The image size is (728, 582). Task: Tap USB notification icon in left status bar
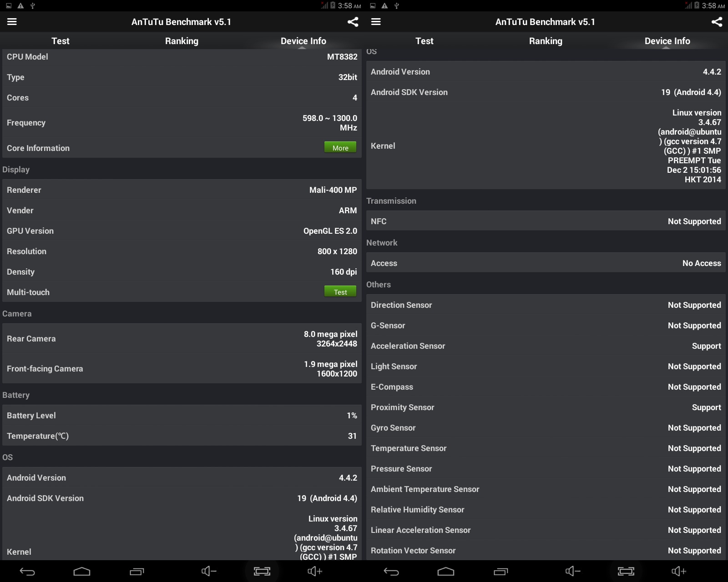(x=32, y=5)
